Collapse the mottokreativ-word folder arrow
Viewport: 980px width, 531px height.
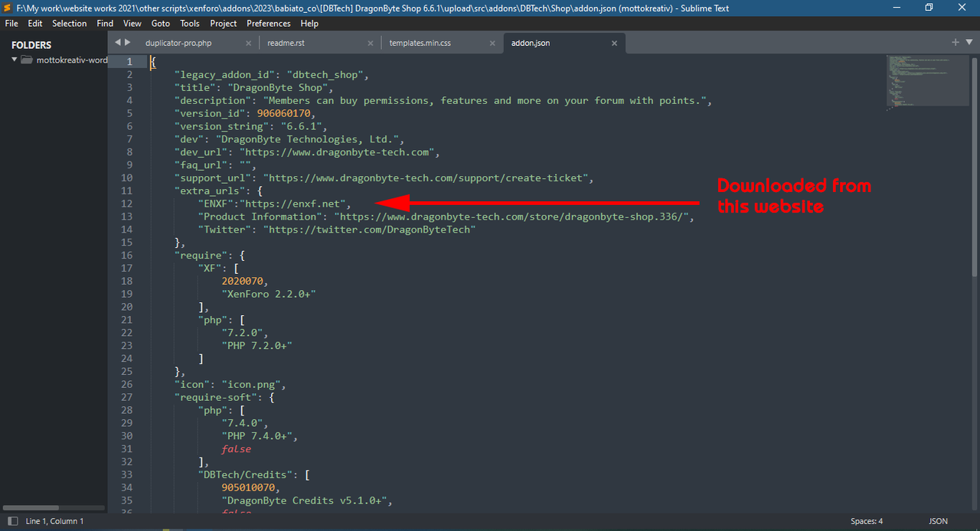tap(15, 59)
